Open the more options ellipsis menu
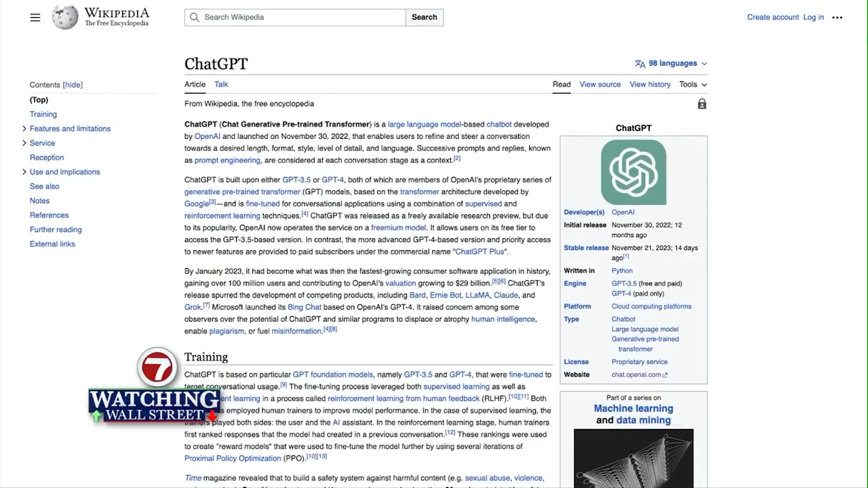Screen dimensions: 868x488 coord(837,18)
